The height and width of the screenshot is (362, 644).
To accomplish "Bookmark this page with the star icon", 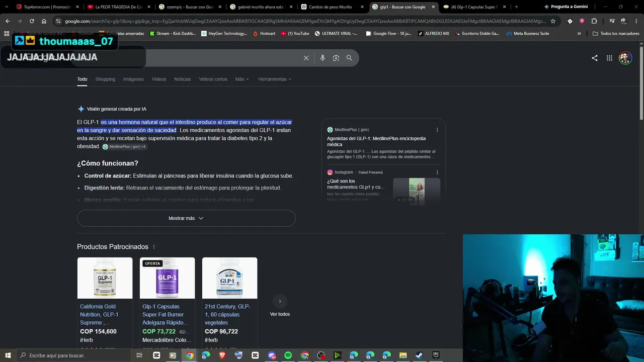I will pyautogui.click(x=553, y=21).
